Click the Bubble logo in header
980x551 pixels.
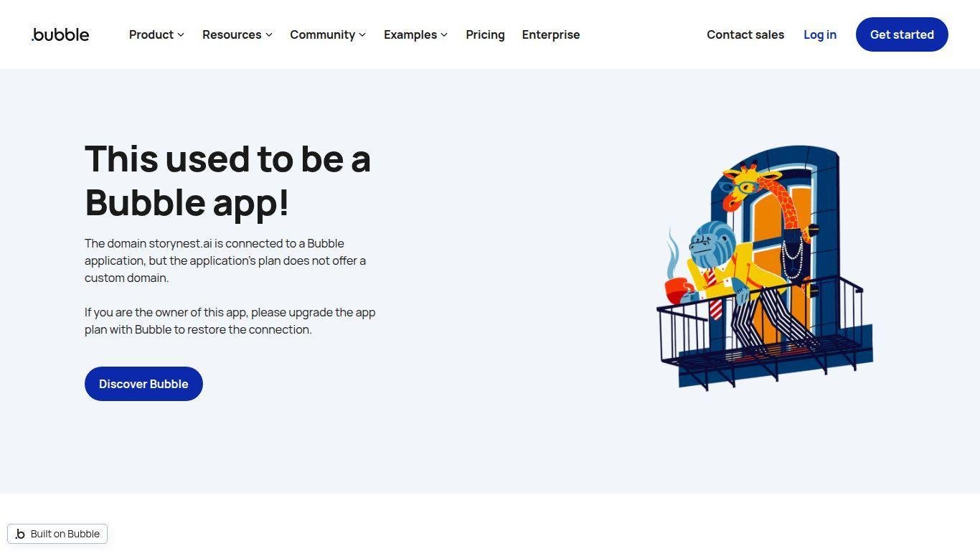tap(60, 34)
